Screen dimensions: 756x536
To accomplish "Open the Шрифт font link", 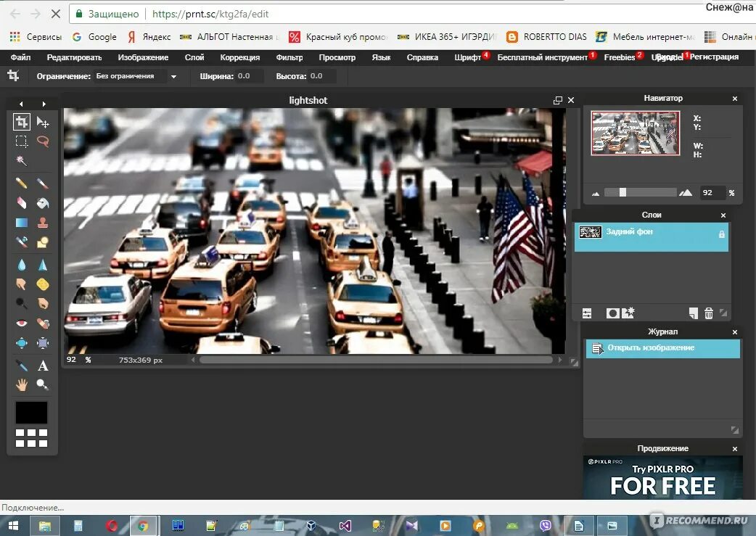I will 468,57.
